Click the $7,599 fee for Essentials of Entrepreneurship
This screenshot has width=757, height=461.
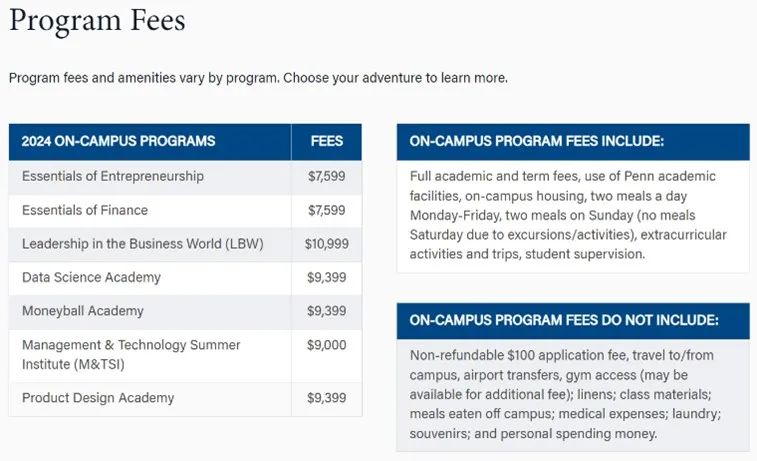(x=327, y=176)
